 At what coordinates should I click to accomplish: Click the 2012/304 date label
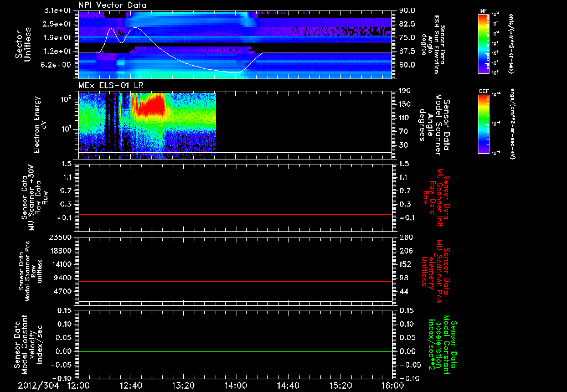coord(38,385)
